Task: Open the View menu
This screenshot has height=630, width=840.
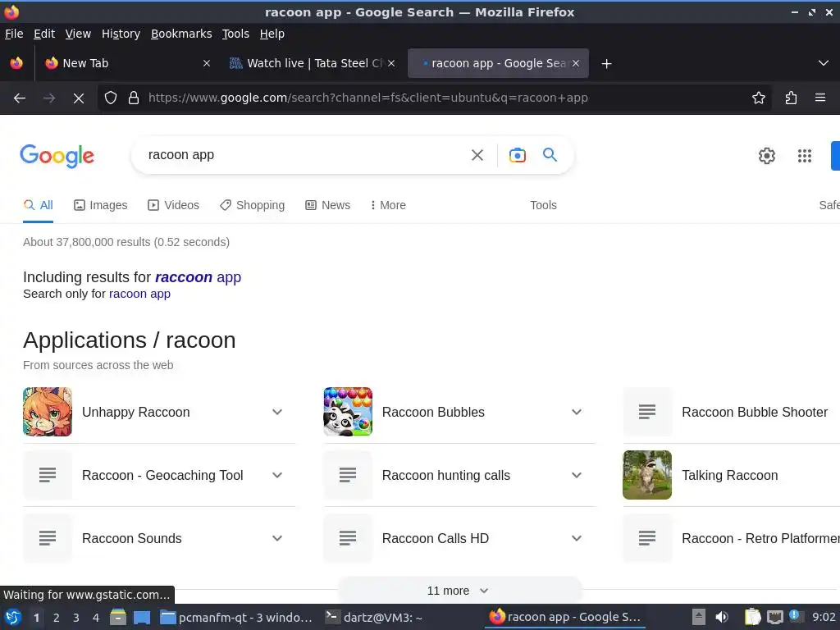Action: pyautogui.click(x=78, y=34)
